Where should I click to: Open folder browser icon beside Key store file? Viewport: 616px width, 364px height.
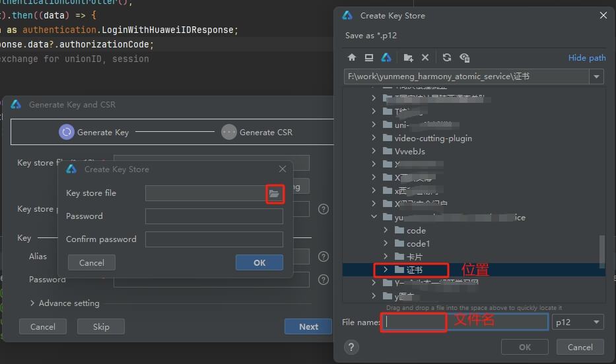(x=274, y=193)
